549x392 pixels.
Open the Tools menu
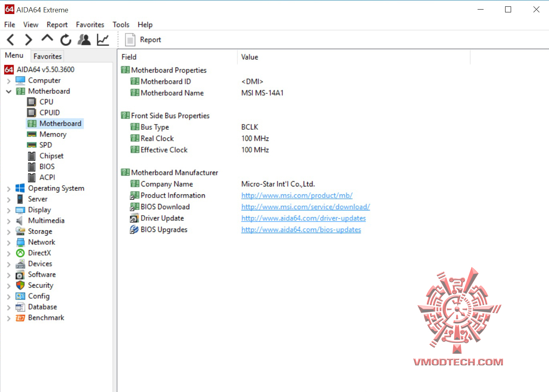click(121, 25)
